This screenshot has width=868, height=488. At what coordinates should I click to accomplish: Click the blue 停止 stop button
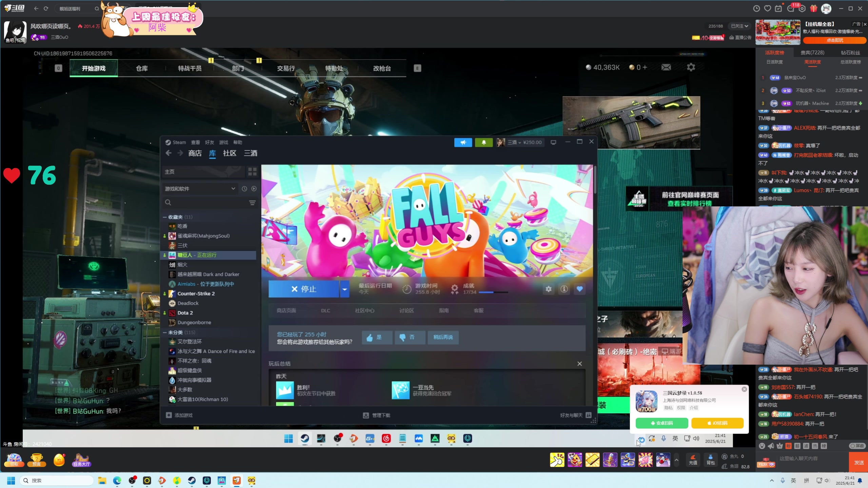pos(304,289)
